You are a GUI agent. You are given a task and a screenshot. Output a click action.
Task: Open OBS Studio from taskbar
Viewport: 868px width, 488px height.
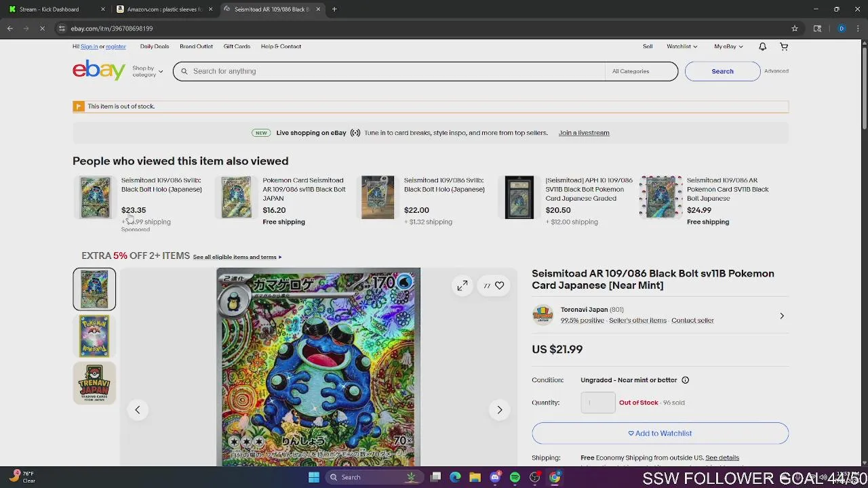(x=535, y=477)
